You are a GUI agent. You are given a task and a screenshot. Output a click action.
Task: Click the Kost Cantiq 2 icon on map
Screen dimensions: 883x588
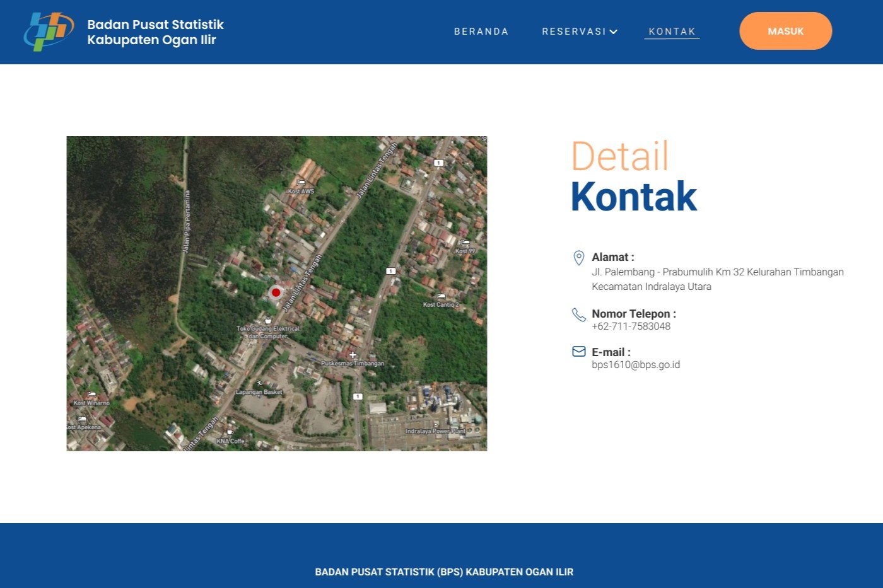coord(441,296)
